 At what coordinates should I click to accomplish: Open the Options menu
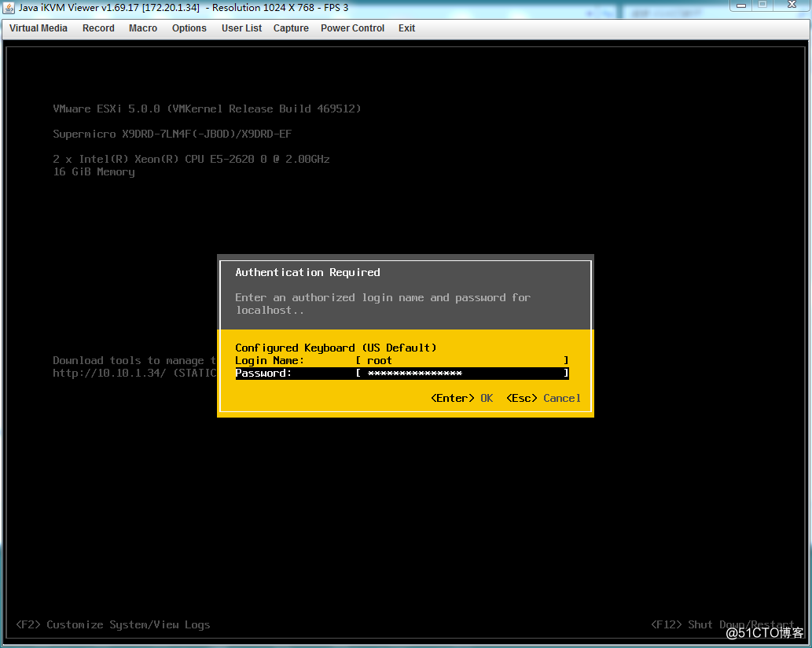189,28
